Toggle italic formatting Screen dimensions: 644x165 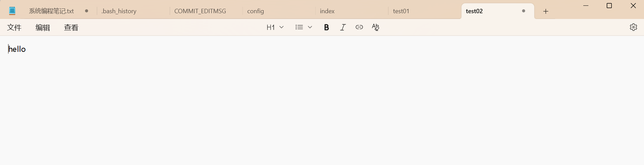coord(343,27)
